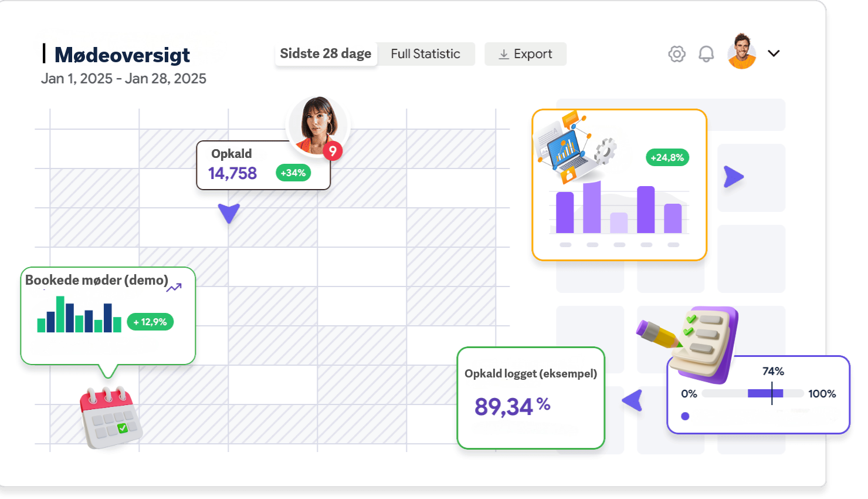Click the purple left-pointing arrow icon
This screenshot has height=499, width=868.
[632, 400]
